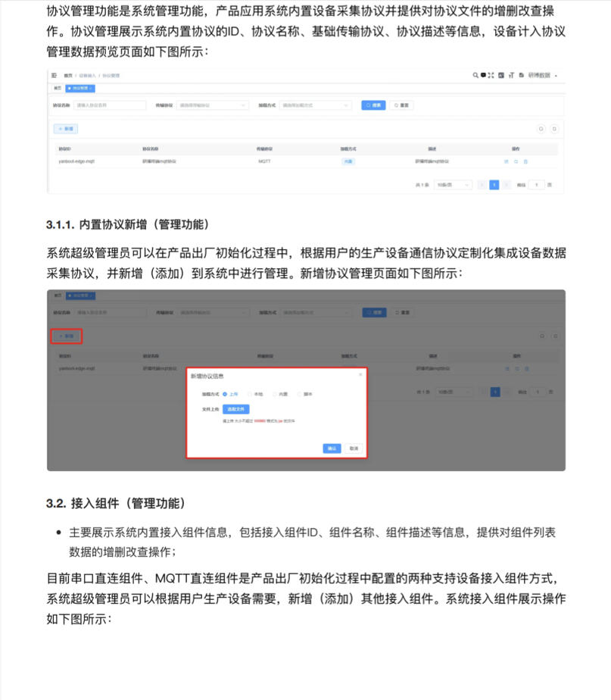Click the edit icon in yanboot-edge-mqtt row, upper screenshot
The height and width of the screenshot is (700, 611).
pos(506,161)
